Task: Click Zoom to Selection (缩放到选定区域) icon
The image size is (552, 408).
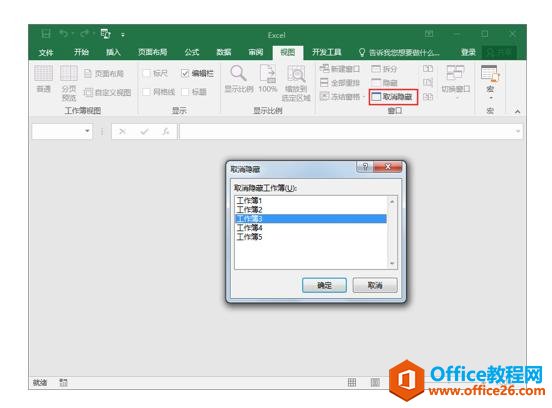Action: click(296, 74)
